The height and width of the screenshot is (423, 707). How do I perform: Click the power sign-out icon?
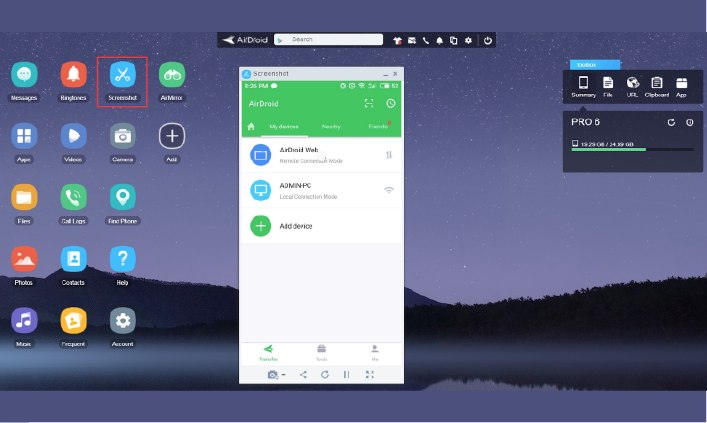487,41
